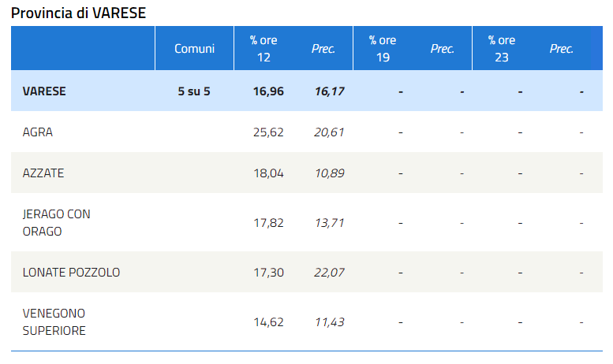613x364 pixels.
Task: Click the LONATE POZZOLO municipality name
Action: click(71, 273)
